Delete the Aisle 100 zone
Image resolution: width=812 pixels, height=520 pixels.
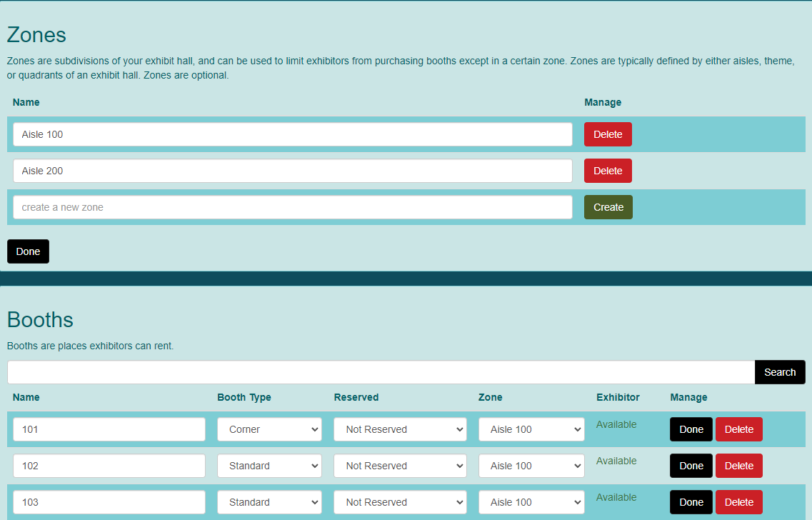click(x=608, y=134)
